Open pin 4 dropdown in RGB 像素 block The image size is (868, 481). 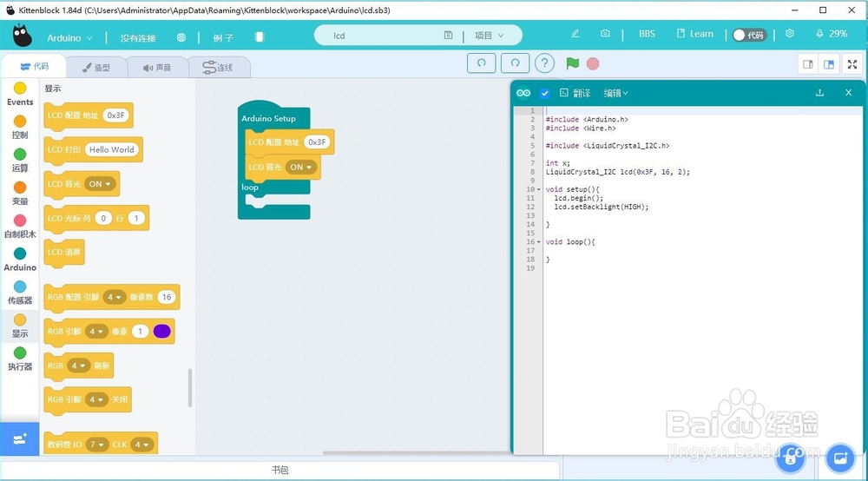pos(96,332)
